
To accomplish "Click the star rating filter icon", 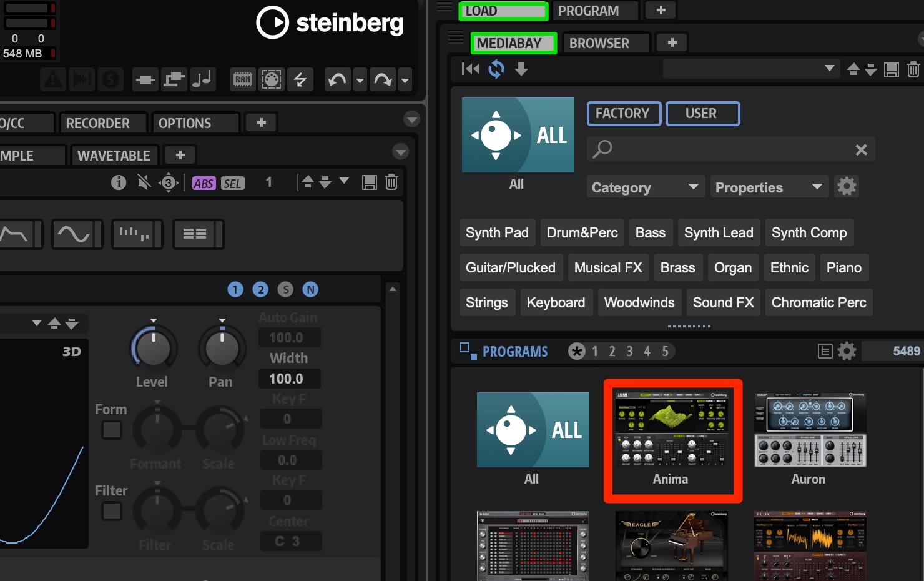I will [577, 351].
